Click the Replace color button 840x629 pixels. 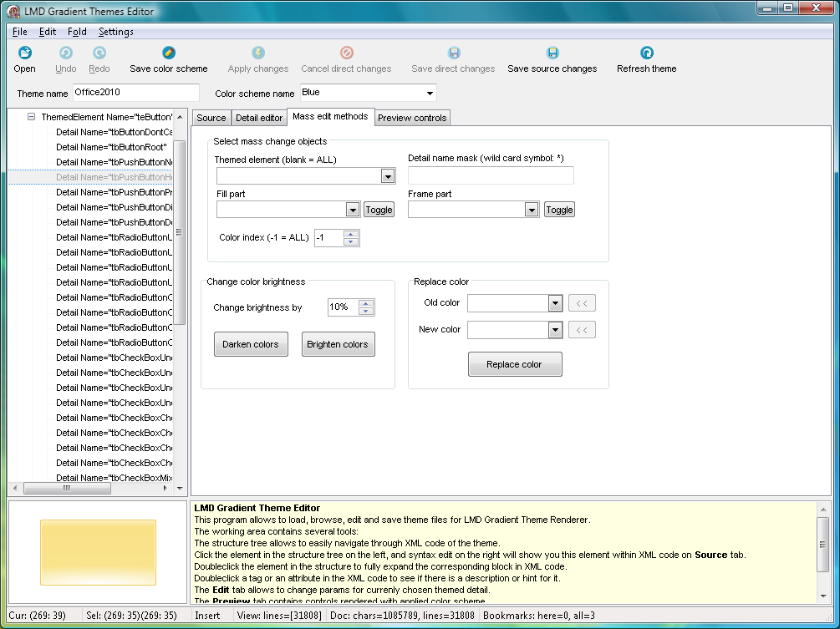[x=514, y=364]
